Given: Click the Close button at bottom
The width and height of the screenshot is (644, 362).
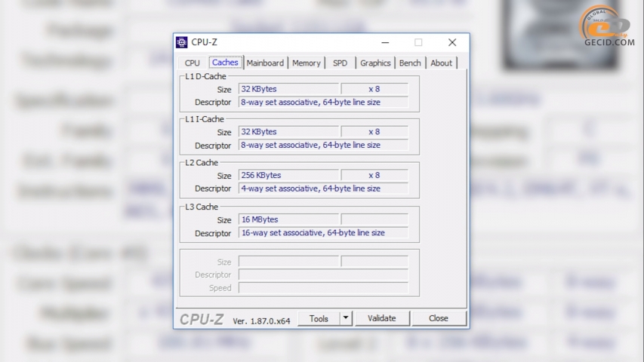Looking at the screenshot, I should pyautogui.click(x=439, y=318).
